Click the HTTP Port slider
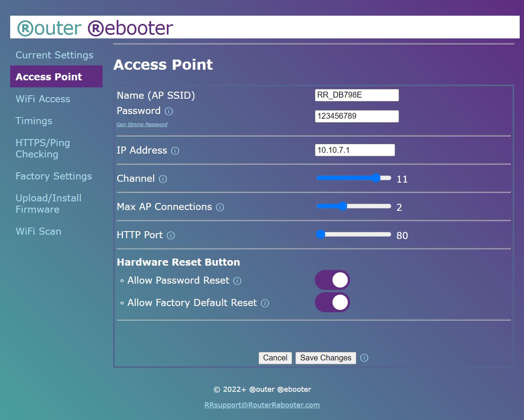The width and height of the screenshot is (524, 420). click(x=354, y=234)
